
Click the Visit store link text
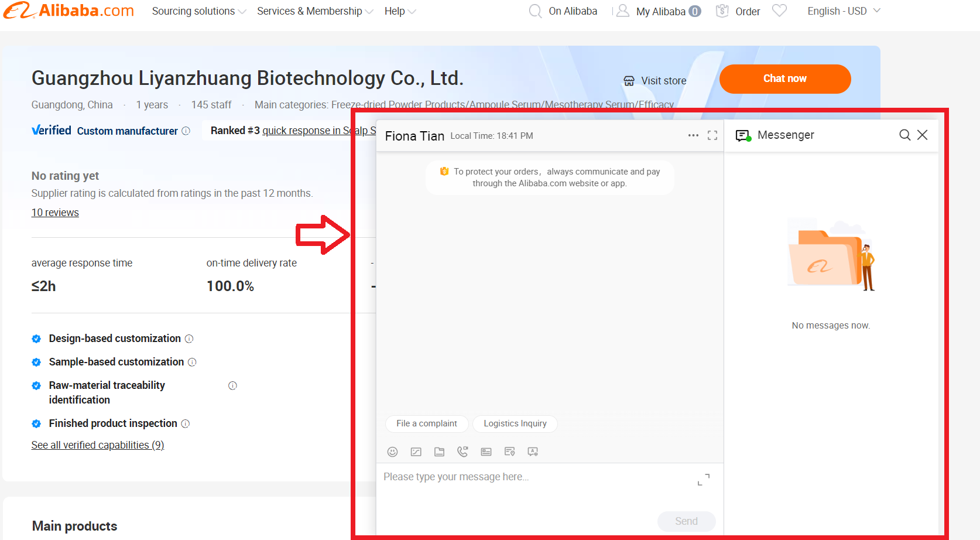tap(664, 81)
